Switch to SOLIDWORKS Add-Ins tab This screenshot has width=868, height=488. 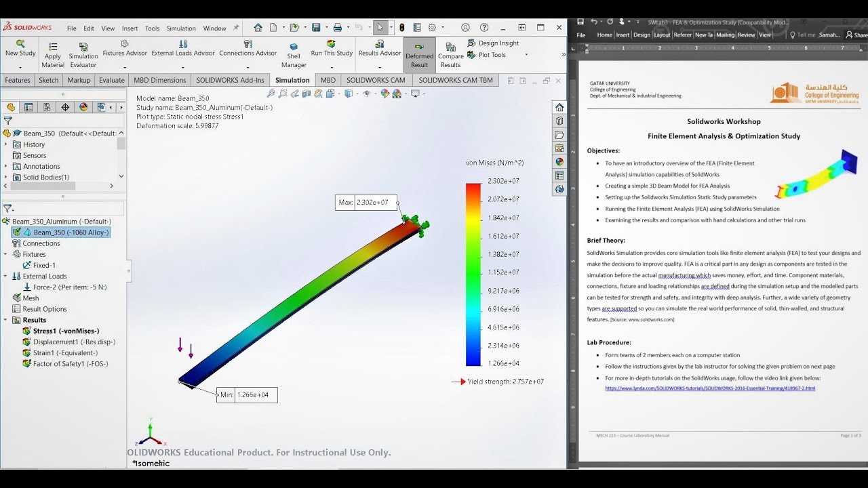click(x=230, y=80)
